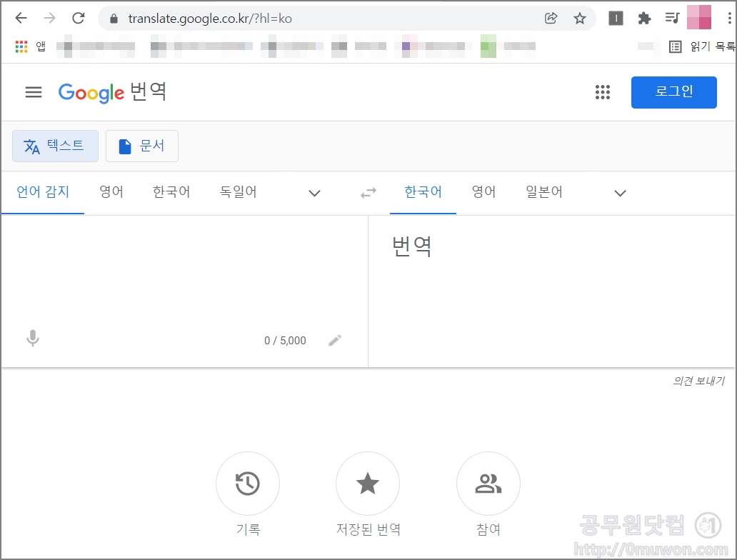Viewport: 737px width, 560px height.
Task: Open the Chrome three-dot menu
Action: [729, 19]
